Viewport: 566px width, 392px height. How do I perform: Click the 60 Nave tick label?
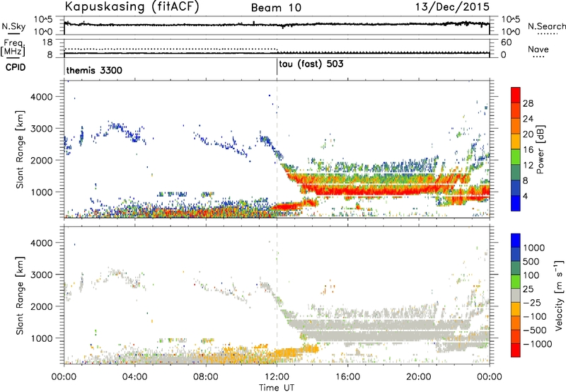pyautogui.click(x=506, y=42)
